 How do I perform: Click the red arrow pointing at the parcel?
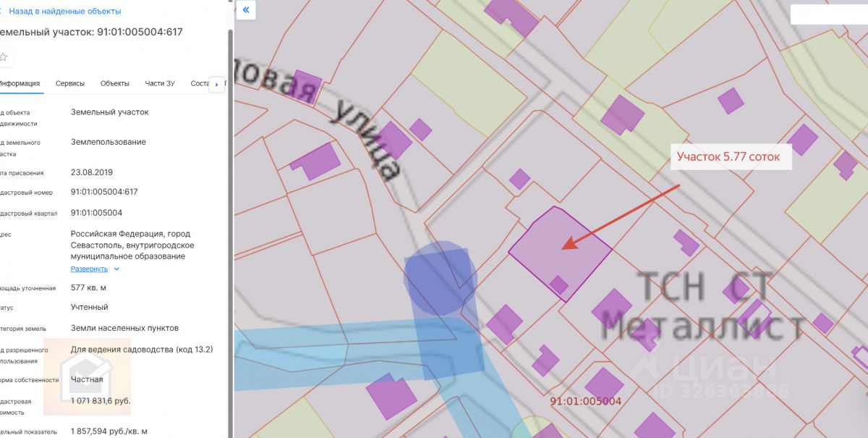(x=621, y=217)
